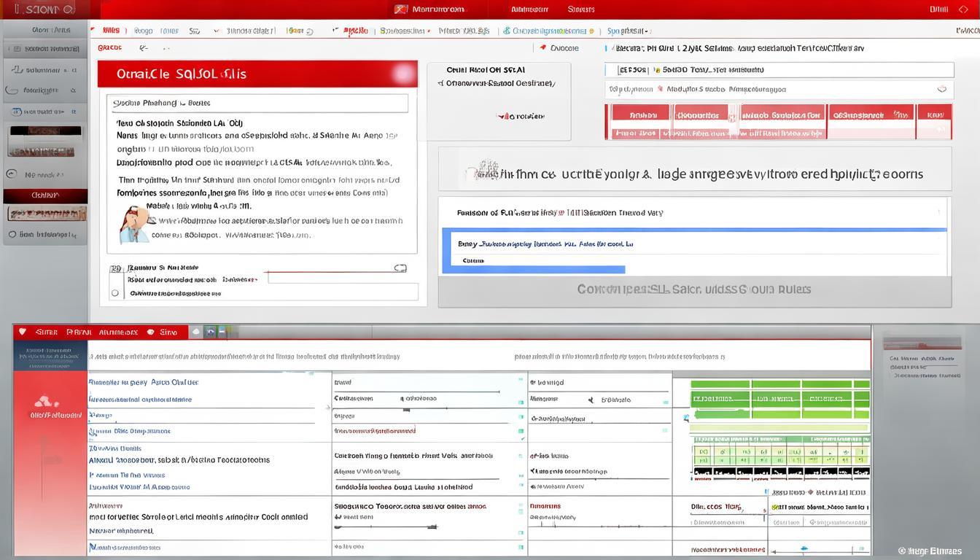Click the Oracle logo in the top-left corner

[33, 9]
